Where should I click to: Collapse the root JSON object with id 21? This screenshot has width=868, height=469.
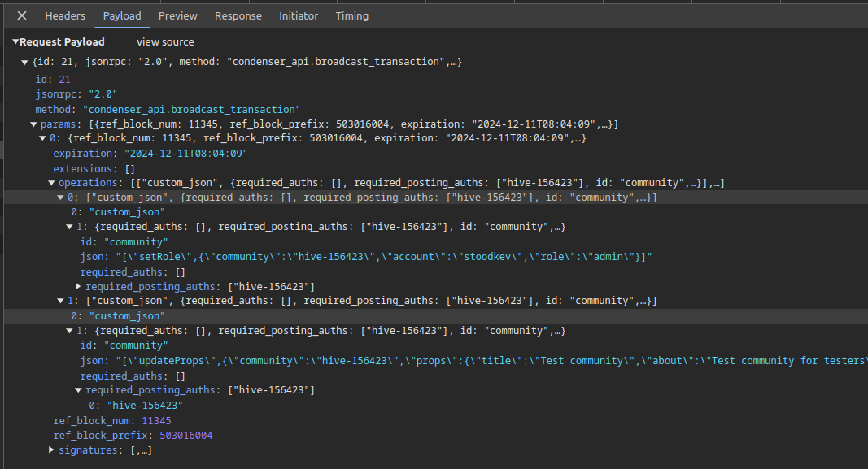click(x=24, y=63)
